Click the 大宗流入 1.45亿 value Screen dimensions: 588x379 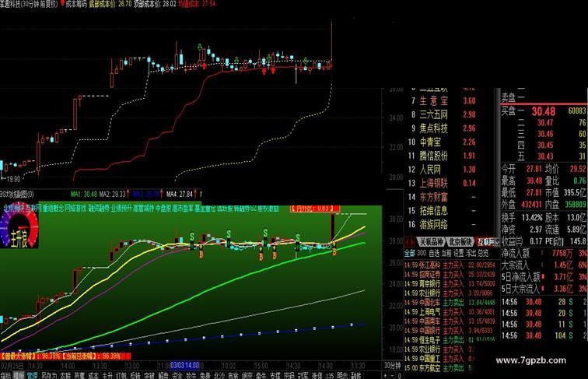tap(563, 265)
